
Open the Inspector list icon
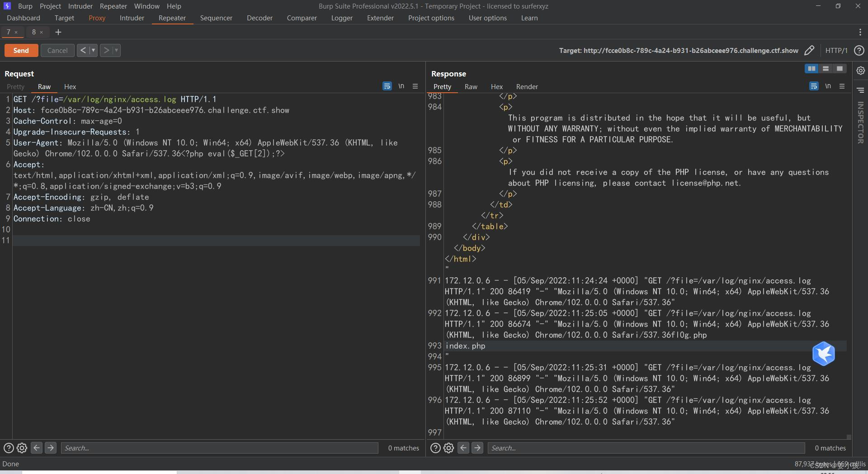860,90
